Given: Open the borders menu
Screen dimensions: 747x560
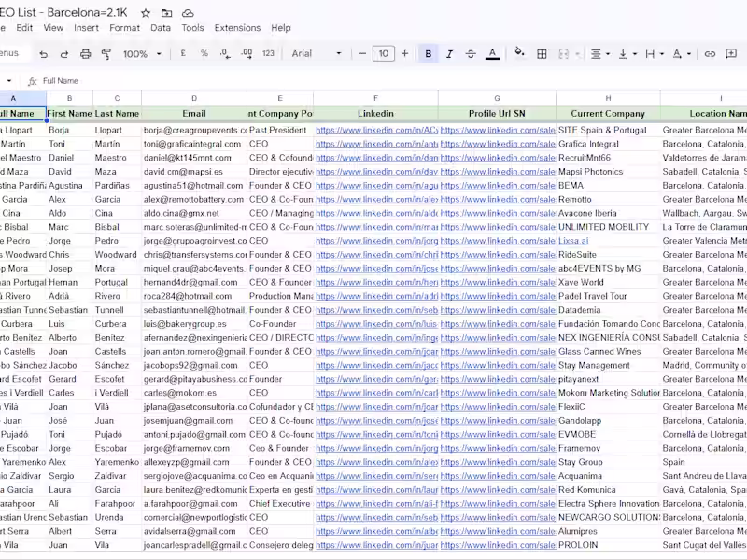Looking at the screenshot, I should click(x=542, y=54).
